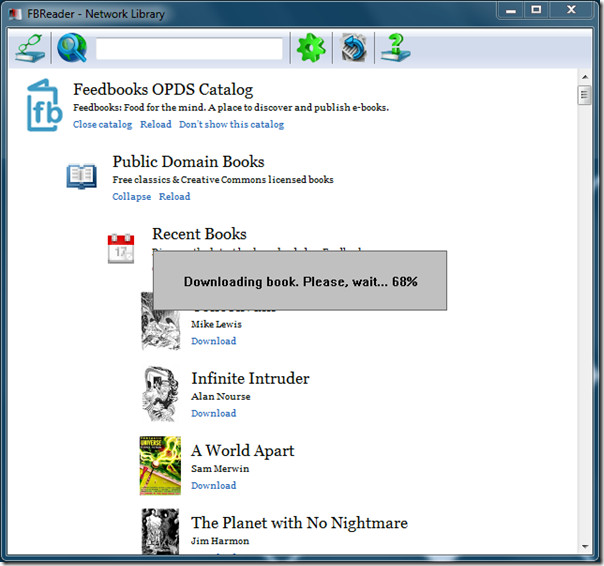Click the Feedbooks OPDS Catalog heading
The width and height of the screenshot is (604, 566).
163,89
